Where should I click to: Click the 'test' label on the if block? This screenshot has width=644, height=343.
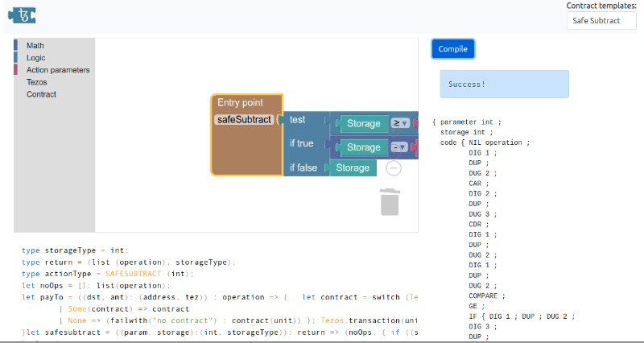(x=297, y=120)
